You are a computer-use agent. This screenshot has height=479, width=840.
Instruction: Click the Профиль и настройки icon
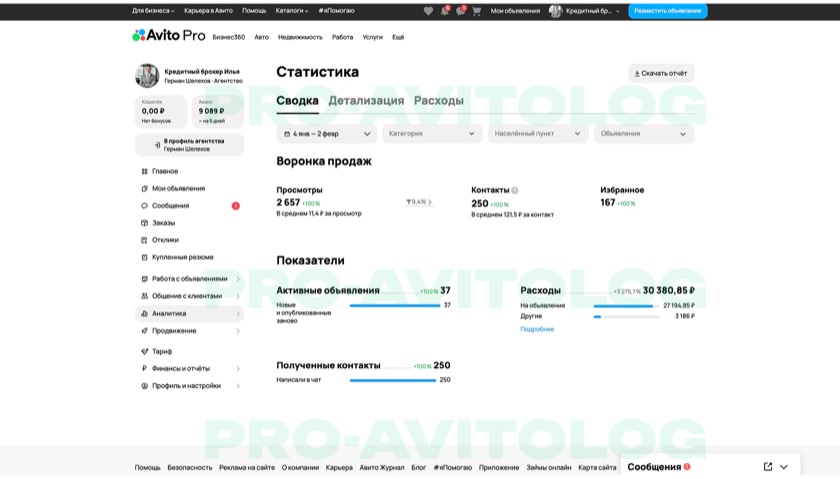[x=144, y=386]
